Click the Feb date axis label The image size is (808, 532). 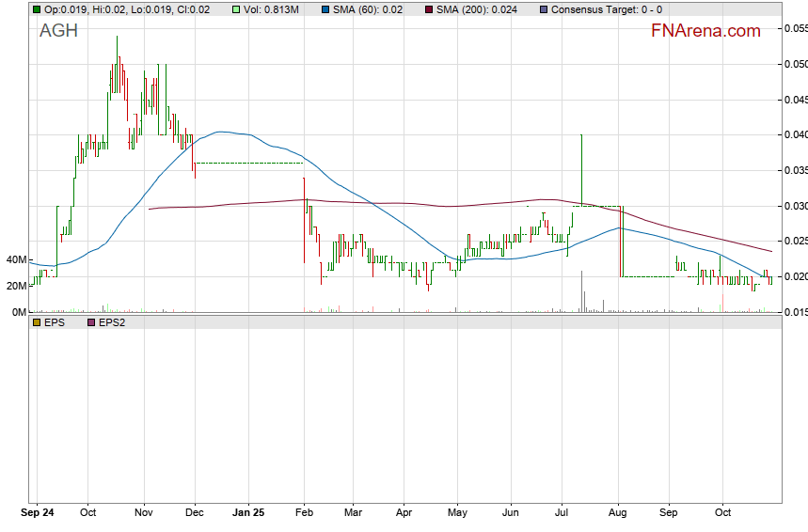point(304,514)
